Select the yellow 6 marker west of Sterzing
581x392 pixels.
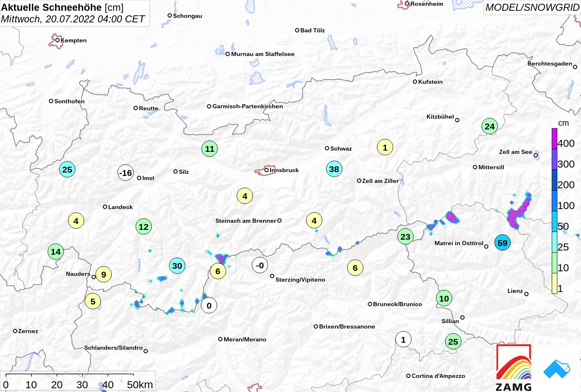coord(218,271)
